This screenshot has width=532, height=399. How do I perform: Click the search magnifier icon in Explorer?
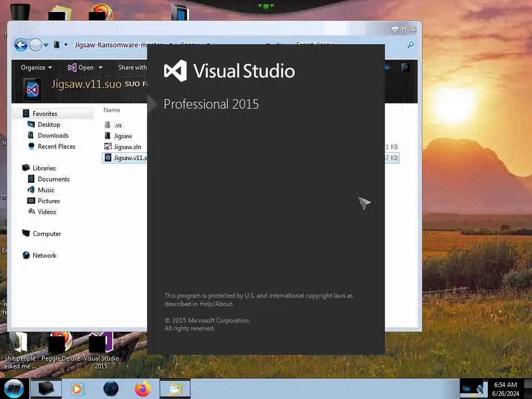(410, 45)
